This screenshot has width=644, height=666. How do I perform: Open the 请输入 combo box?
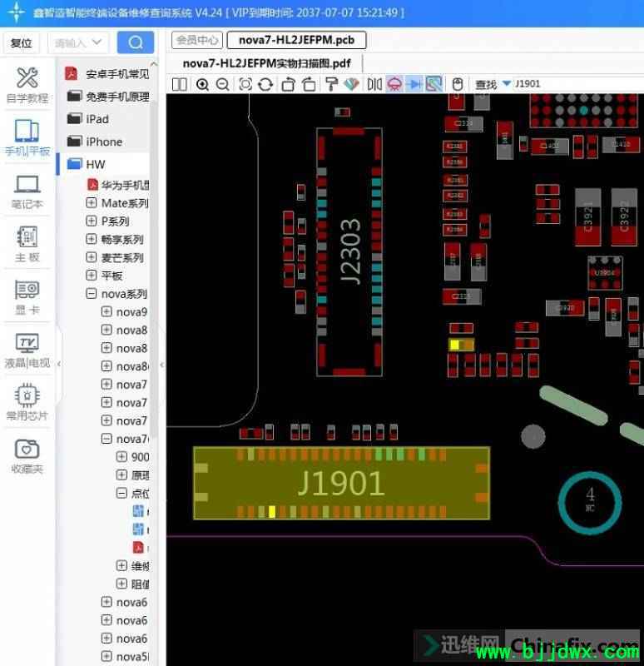coord(78,42)
